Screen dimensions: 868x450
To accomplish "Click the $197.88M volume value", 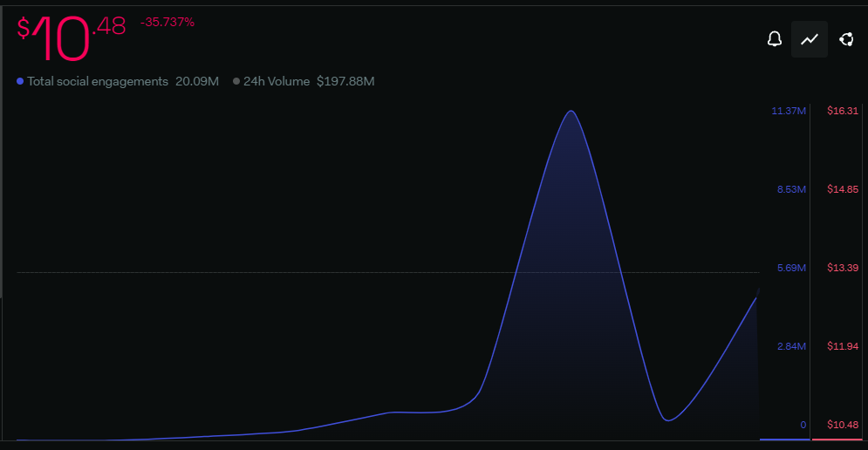I will pyautogui.click(x=345, y=81).
